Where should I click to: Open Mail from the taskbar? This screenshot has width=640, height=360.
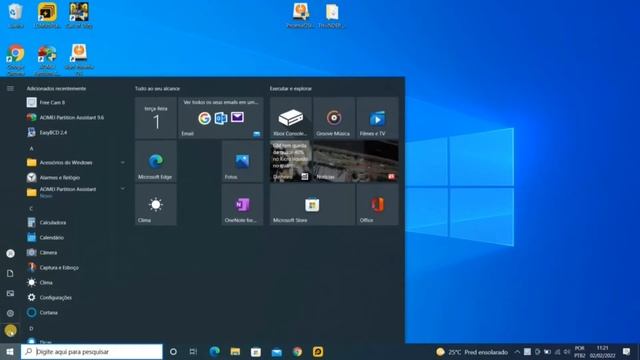click(277, 352)
